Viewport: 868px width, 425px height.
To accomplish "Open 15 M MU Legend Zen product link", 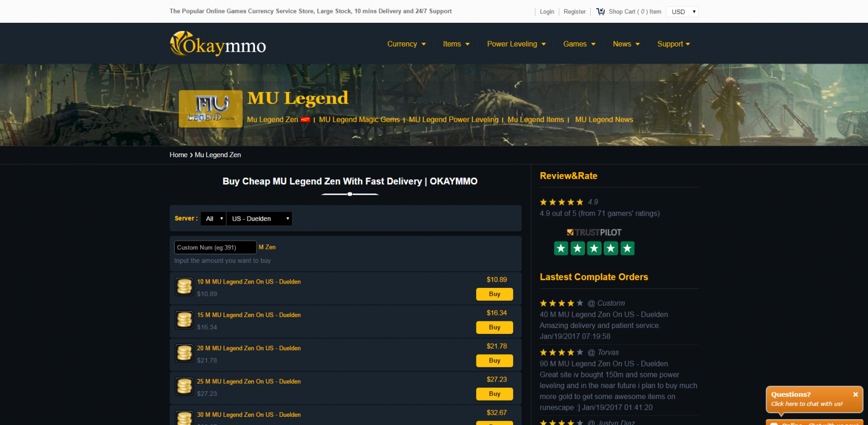I will point(248,315).
